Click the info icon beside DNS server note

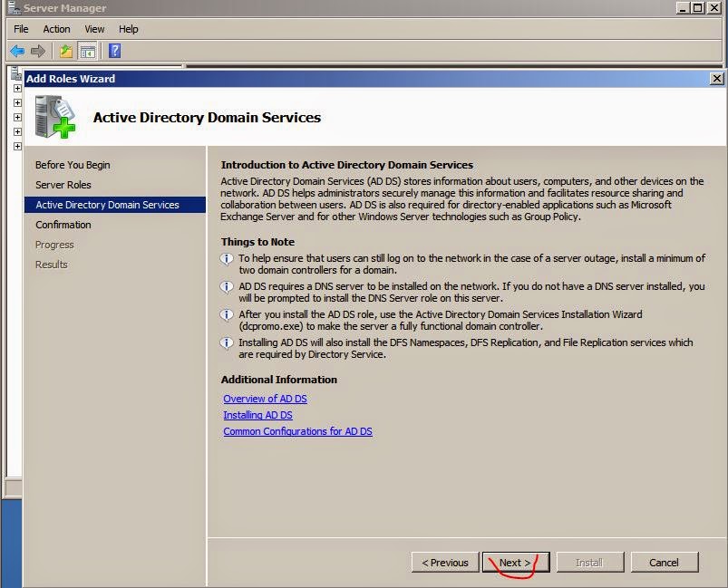click(x=227, y=287)
